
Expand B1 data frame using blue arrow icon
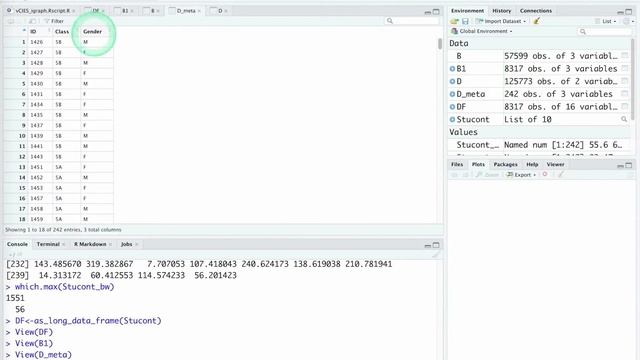[452, 69]
